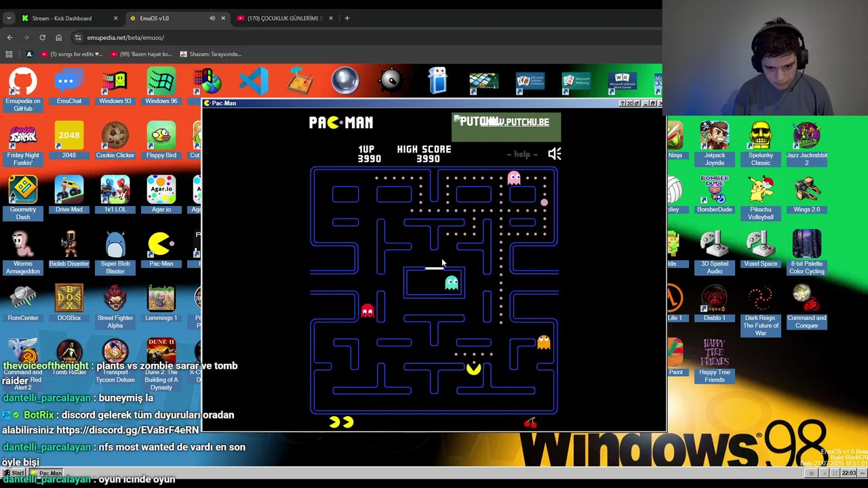Open the Jetpack Joyride icon
The image size is (868, 488).
(715, 144)
